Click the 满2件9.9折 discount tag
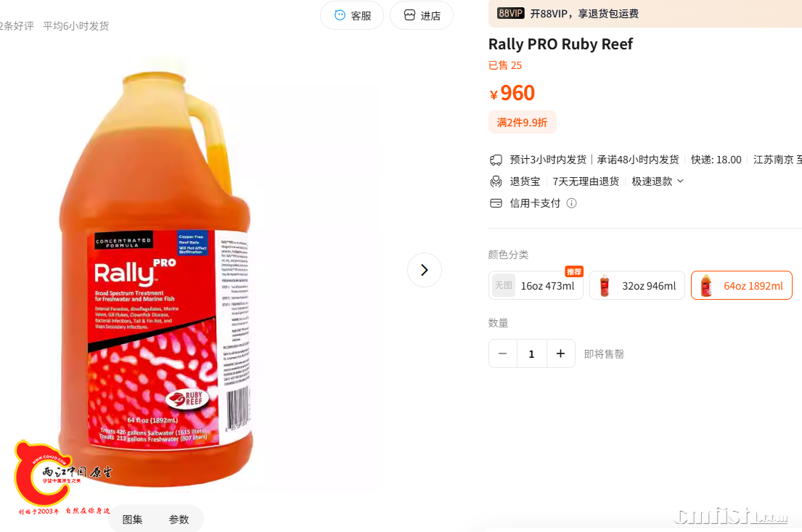Screen dimensions: 802x532 [x=523, y=122]
